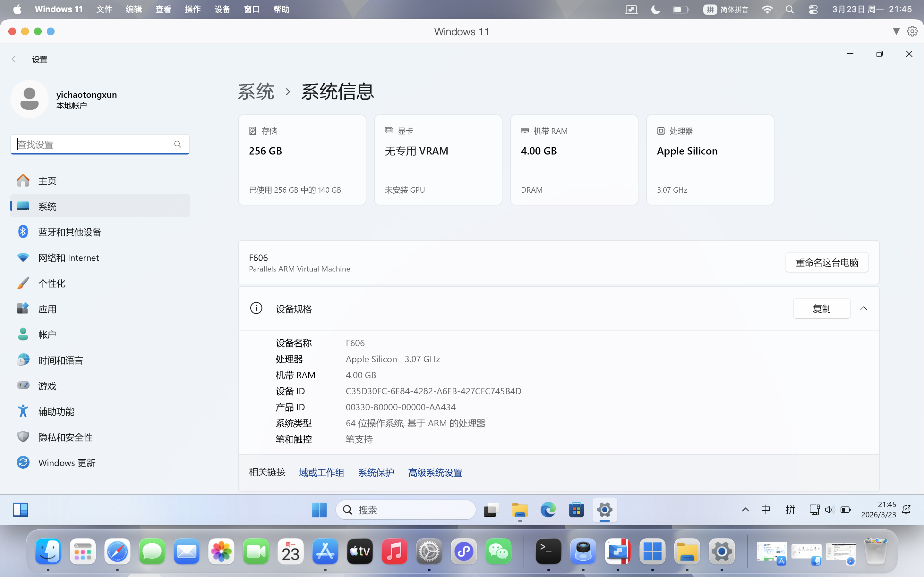
Task: Open Microsoft Store from the taskbar
Action: 577,509
